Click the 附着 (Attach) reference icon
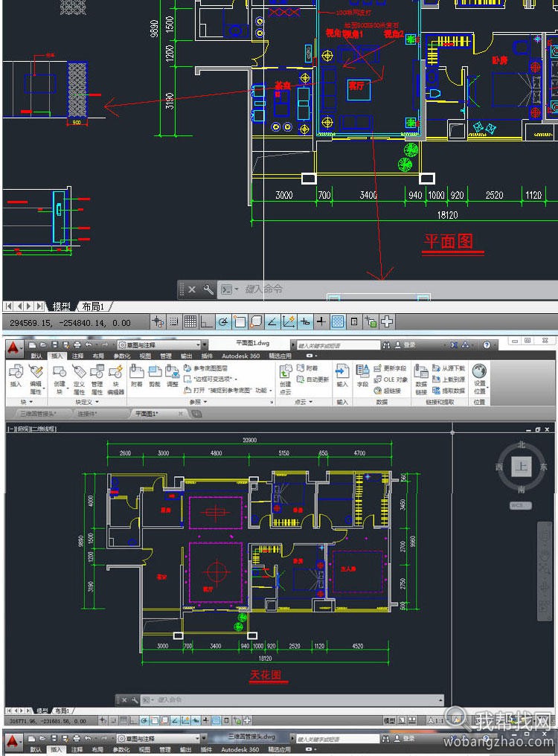This screenshot has width=558, height=756. [137, 376]
